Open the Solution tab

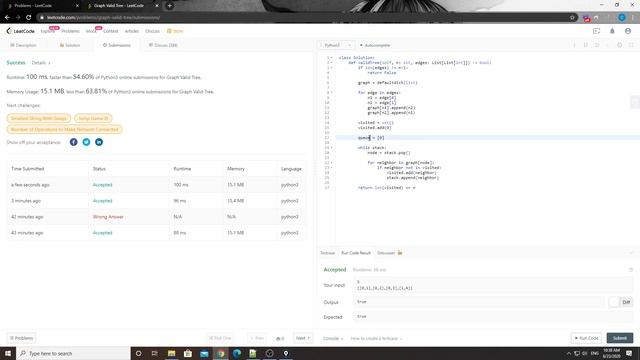tap(70, 45)
